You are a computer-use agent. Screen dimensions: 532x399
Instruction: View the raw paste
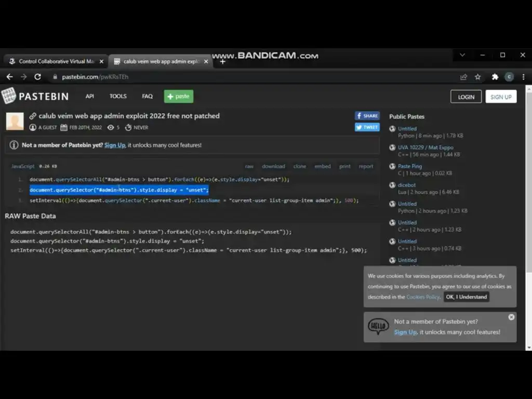point(249,166)
